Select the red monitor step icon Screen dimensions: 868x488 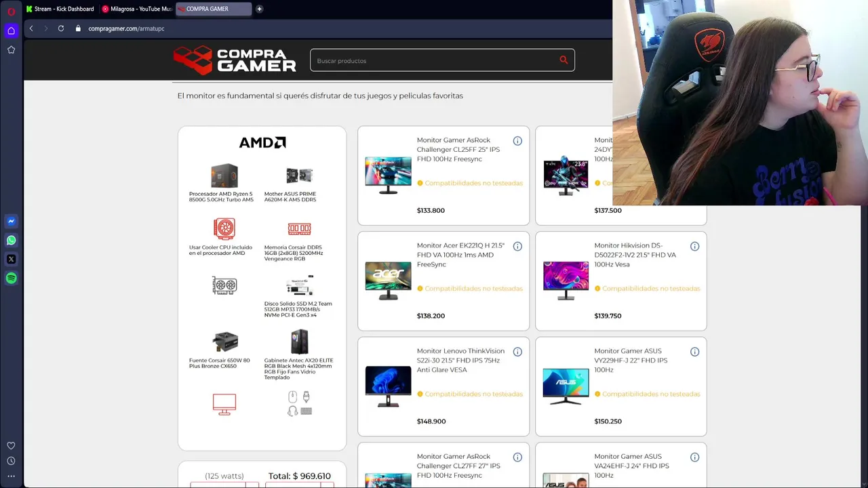[x=224, y=404]
